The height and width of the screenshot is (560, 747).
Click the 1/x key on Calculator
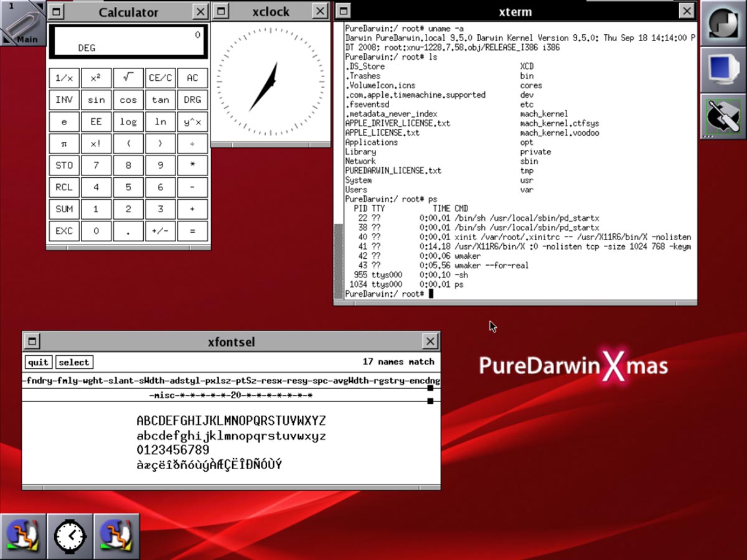pyautogui.click(x=64, y=78)
